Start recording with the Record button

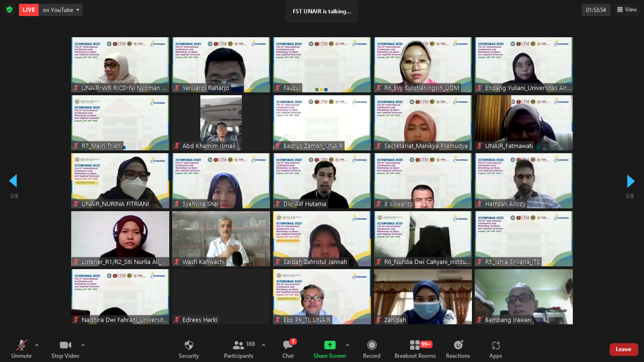371,349
